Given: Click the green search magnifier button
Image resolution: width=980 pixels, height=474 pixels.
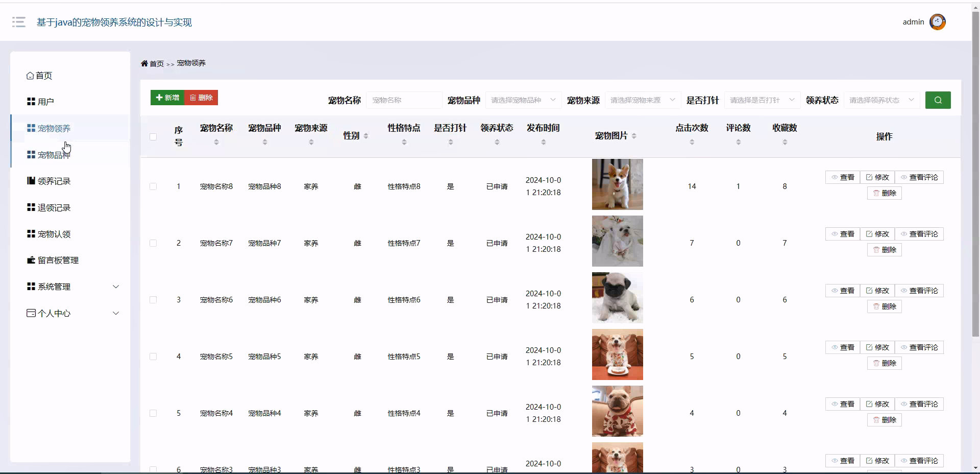Looking at the screenshot, I should pyautogui.click(x=938, y=100).
